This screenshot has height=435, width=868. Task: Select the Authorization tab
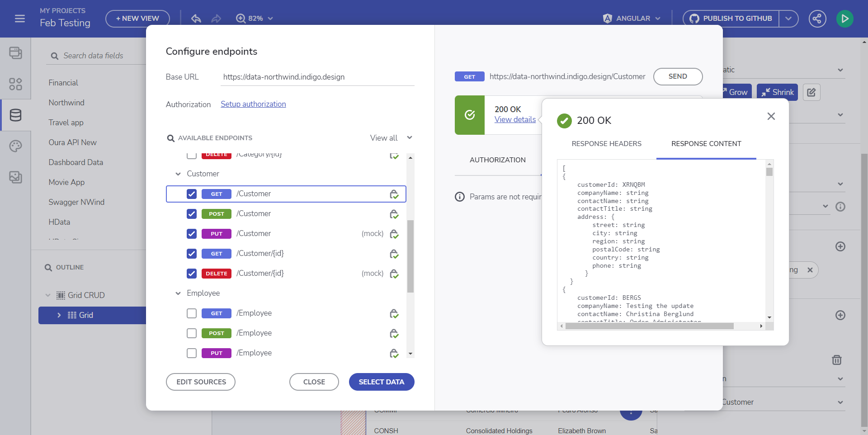[497, 160]
